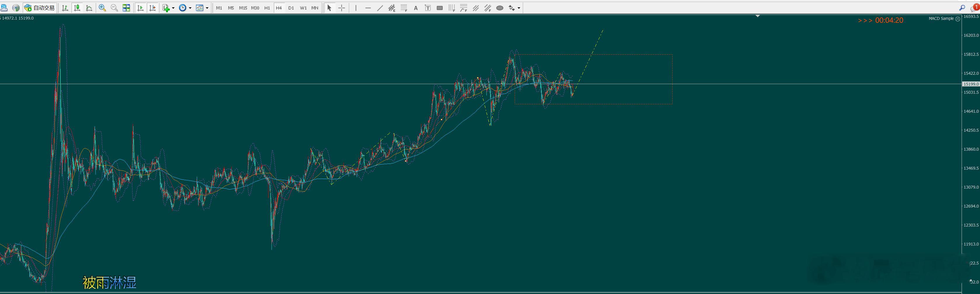980x294 pixels.
Task: Click the current price label 15199.0
Action: (x=971, y=84)
